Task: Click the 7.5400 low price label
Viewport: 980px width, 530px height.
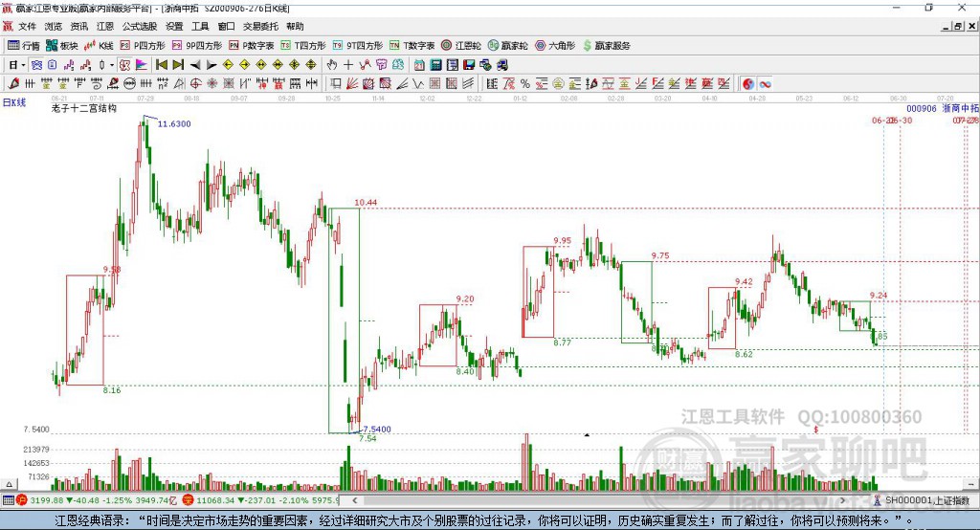Action: (x=377, y=430)
